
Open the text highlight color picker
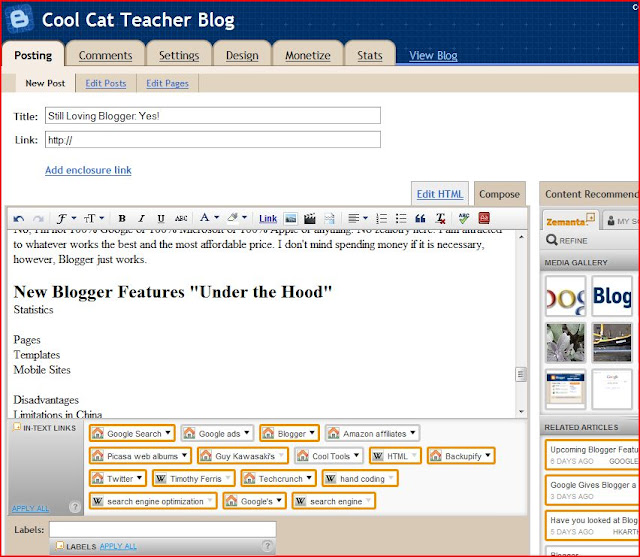pos(237,218)
